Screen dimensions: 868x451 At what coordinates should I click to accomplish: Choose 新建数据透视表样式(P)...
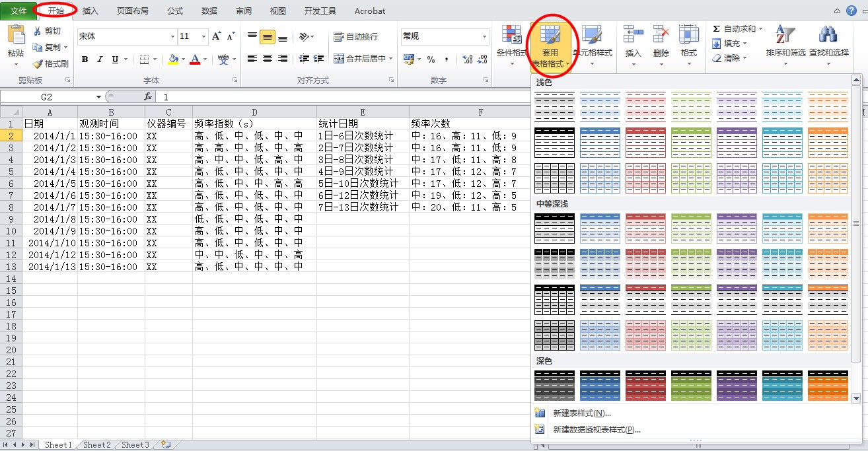coord(597,430)
